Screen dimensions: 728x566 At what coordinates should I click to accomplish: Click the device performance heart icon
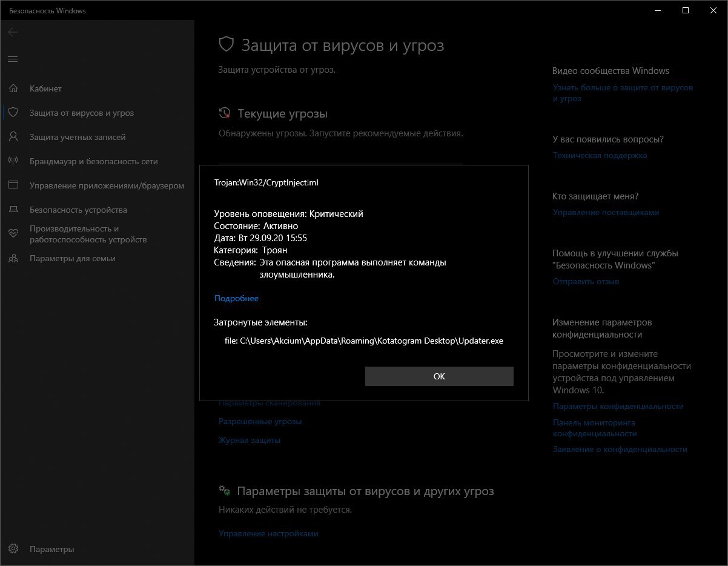(x=13, y=234)
